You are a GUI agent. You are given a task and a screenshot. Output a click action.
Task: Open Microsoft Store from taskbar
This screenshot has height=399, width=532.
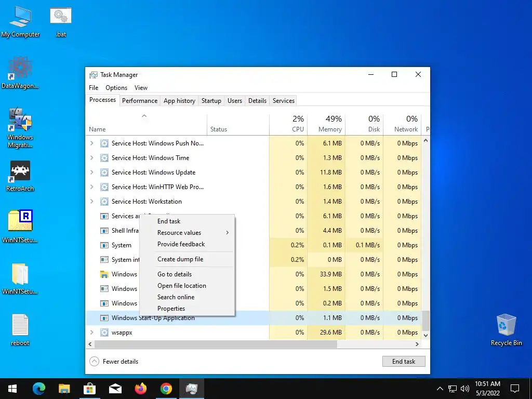pyautogui.click(x=89, y=389)
